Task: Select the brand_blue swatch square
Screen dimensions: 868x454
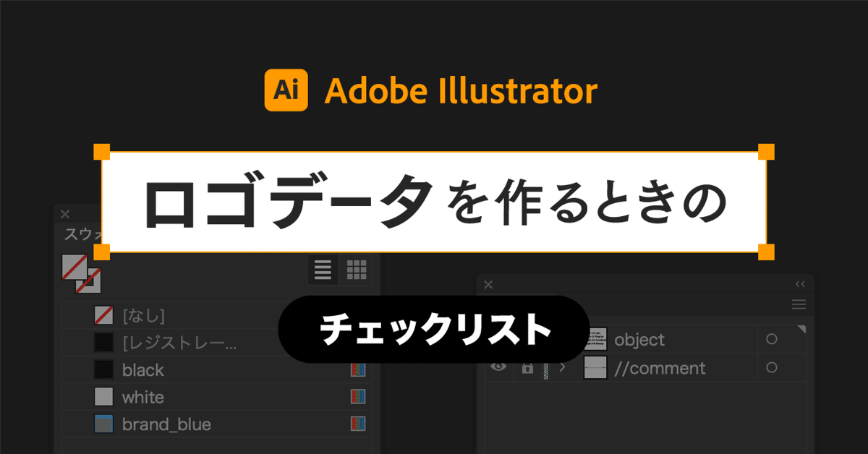Action: coord(104,424)
